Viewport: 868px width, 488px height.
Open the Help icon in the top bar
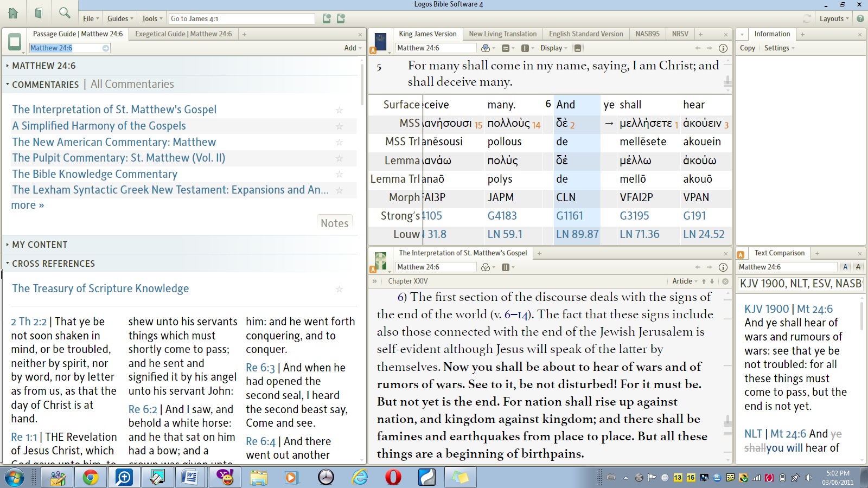(860, 18)
